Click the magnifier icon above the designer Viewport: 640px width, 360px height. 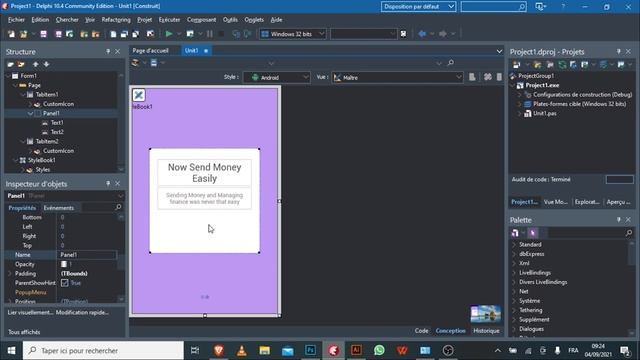pyautogui.click(x=450, y=63)
